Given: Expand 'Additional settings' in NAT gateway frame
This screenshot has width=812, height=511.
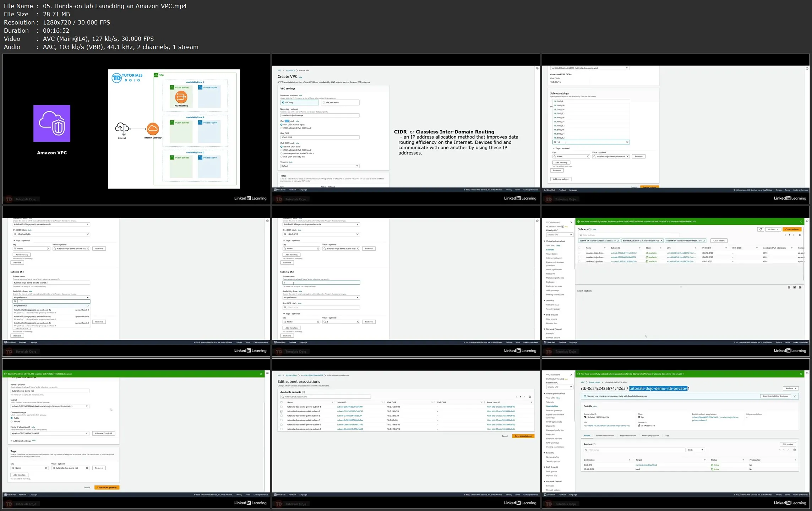Looking at the screenshot, I should click(21, 441).
